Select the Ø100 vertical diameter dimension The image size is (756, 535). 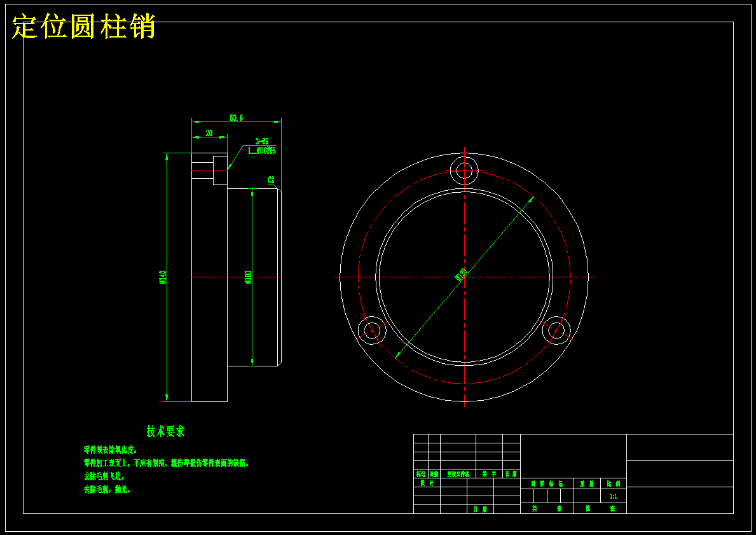[249, 277]
